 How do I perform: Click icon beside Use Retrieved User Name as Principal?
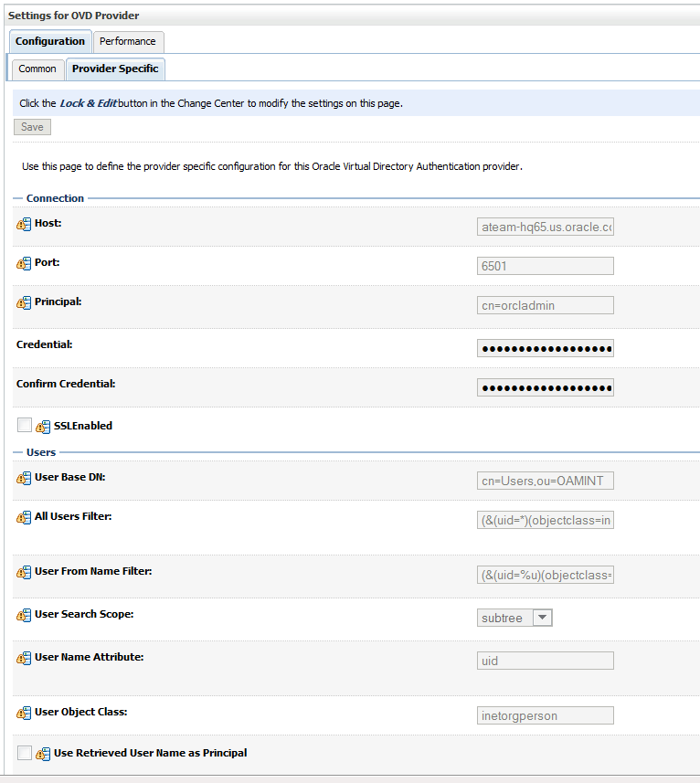pyautogui.click(x=43, y=754)
